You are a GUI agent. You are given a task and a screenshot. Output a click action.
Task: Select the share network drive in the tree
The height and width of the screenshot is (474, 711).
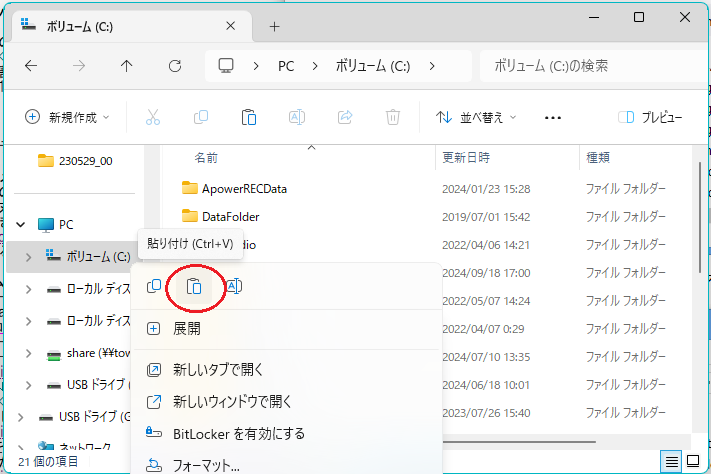[x=89, y=353]
